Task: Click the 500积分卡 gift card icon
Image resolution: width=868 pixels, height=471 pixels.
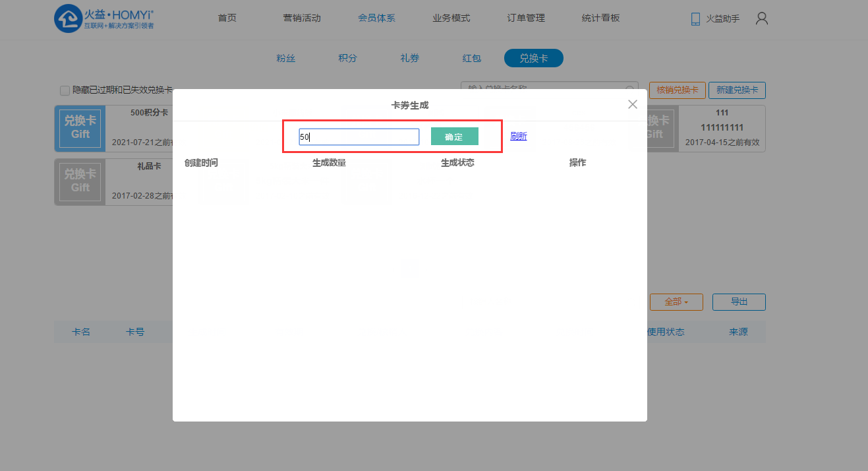Action: click(x=80, y=129)
